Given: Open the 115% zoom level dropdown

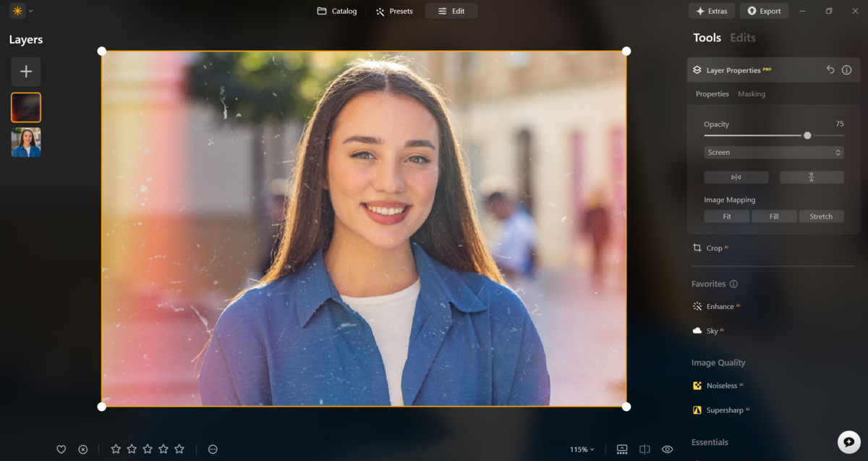Looking at the screenshot, I should (x=583, y=449).
